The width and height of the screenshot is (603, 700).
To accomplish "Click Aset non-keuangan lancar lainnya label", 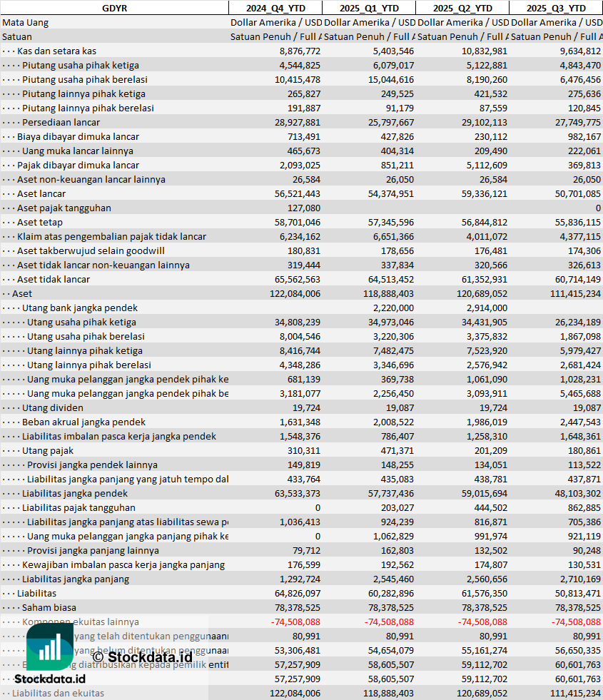I will coord(91,180).
